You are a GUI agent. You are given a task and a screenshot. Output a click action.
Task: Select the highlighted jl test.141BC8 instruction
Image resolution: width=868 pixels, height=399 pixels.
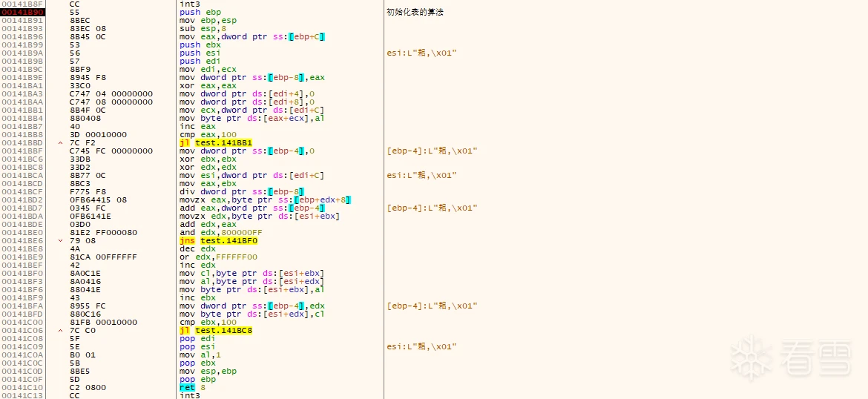pyautogui.click(x=215, y=331)
